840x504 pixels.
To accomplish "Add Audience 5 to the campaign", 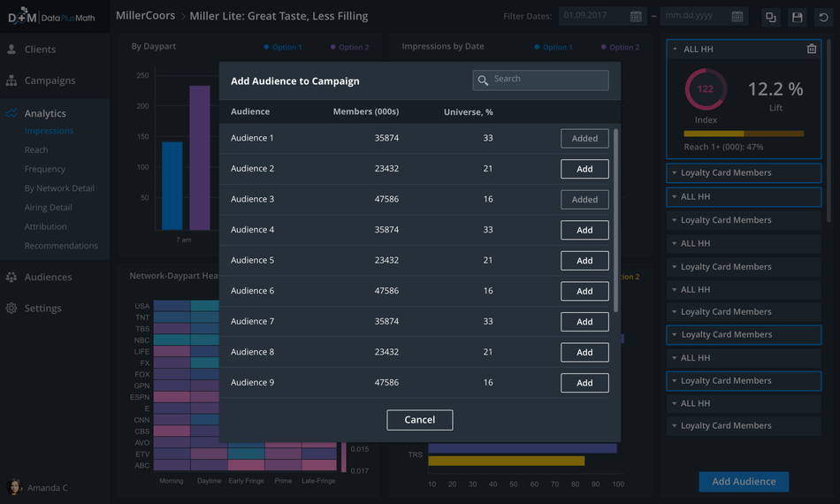I will coord(584,261).
